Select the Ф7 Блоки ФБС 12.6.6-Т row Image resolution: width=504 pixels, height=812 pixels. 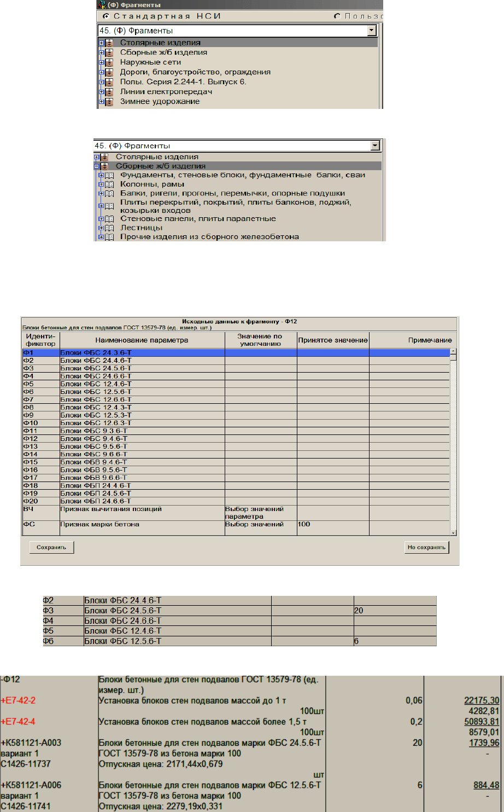(236, 399)
